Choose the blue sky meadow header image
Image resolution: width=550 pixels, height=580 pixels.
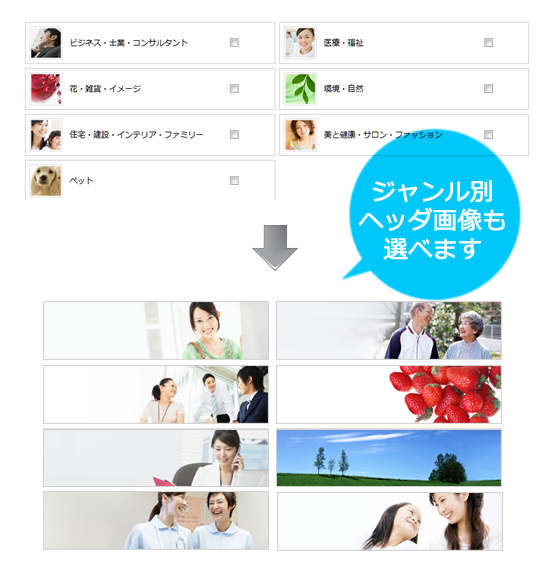(x=389, y=458)
